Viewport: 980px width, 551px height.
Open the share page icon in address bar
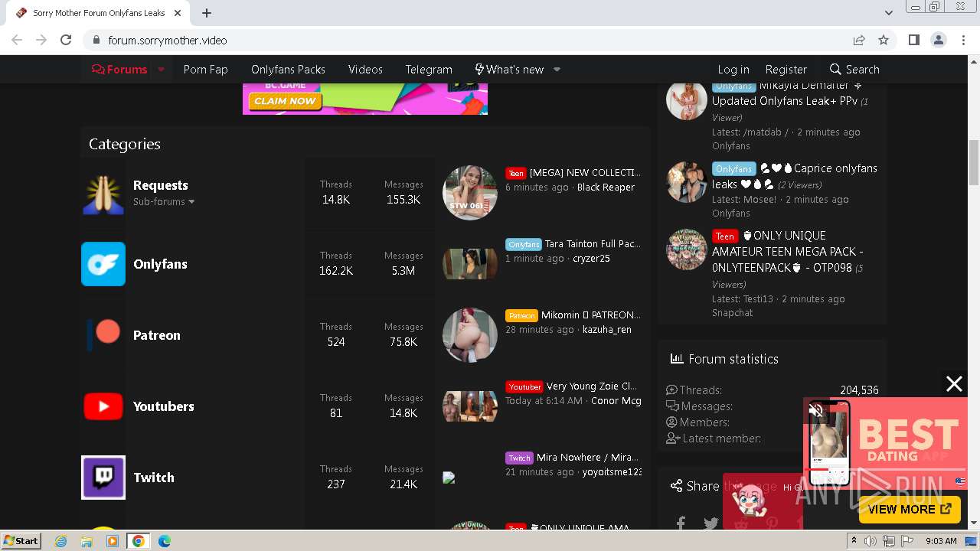[859, 40]
